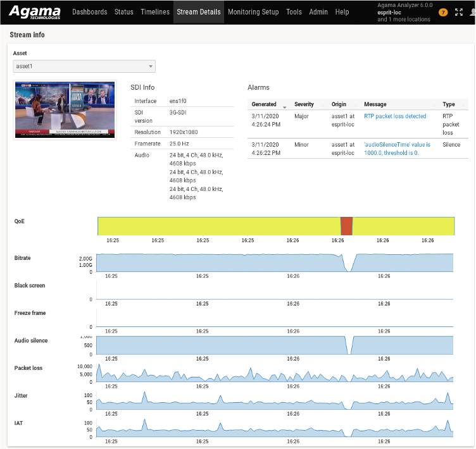Click the red segment in QoE timeline
The height and width of the screenshot is (449, 476).
coord(346,226)
